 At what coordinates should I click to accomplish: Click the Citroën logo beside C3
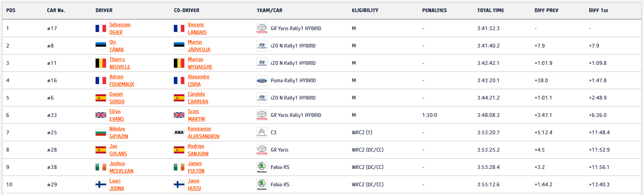(x=262, y=133)
